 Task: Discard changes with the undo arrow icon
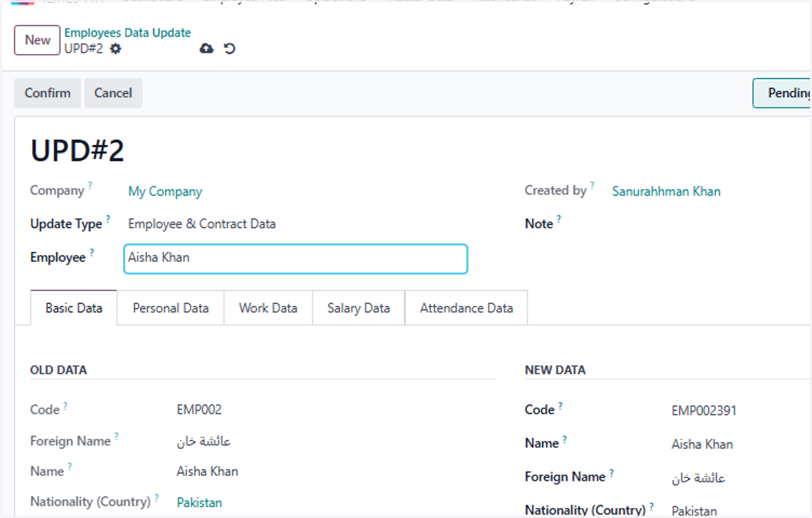pyautogui.click(x=229, y=49)
